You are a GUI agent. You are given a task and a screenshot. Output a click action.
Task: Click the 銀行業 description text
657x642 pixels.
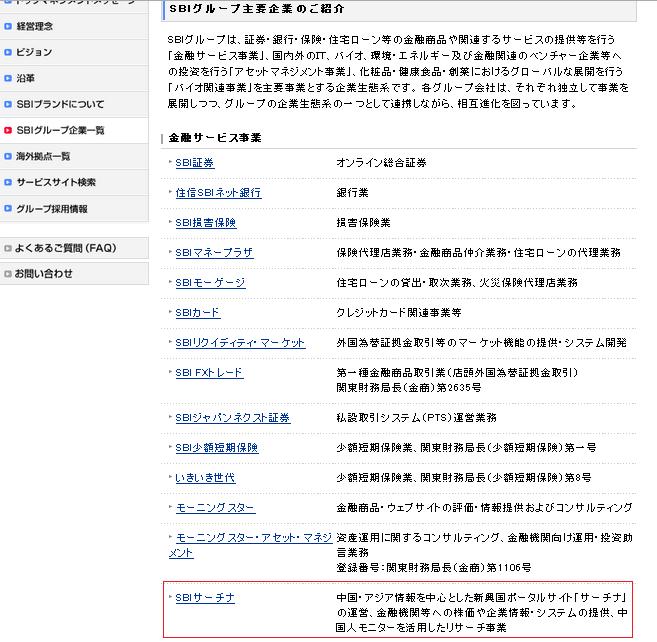(x=352, y=193)
